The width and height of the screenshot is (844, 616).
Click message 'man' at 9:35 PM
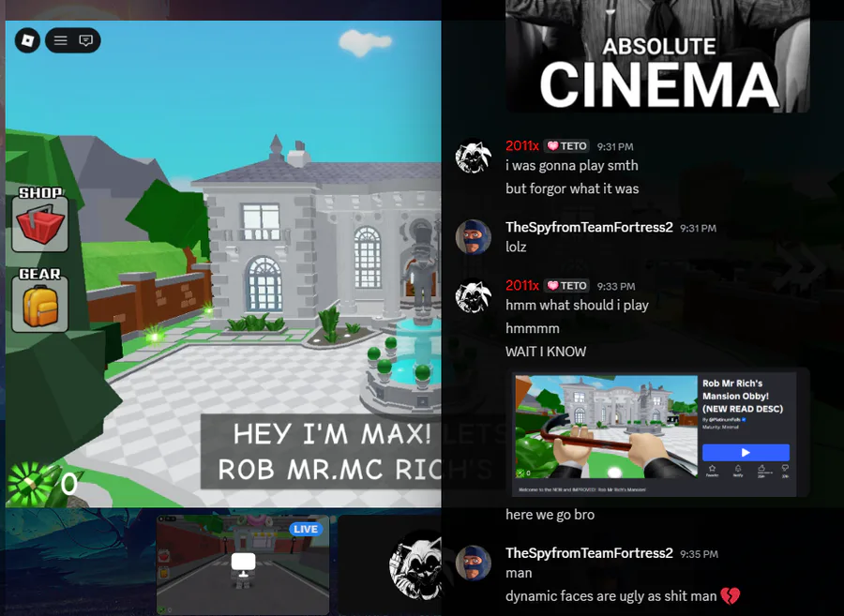[519, 573]
